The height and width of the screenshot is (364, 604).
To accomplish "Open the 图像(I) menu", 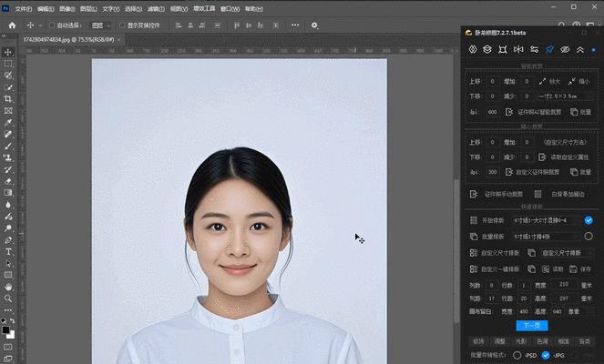I will pyautogui.click(x=67, y=8).
